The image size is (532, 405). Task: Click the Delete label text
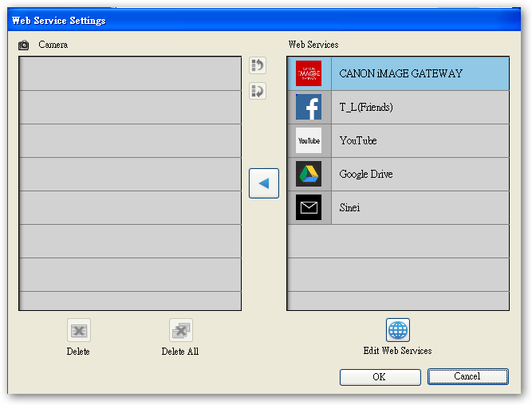(78, 352)
